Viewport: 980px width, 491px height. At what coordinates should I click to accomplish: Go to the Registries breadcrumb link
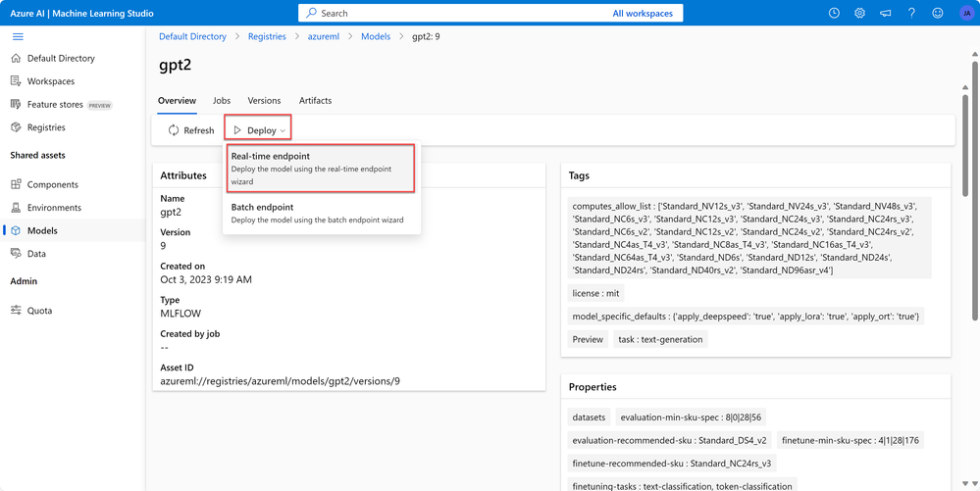coord(267,37)
